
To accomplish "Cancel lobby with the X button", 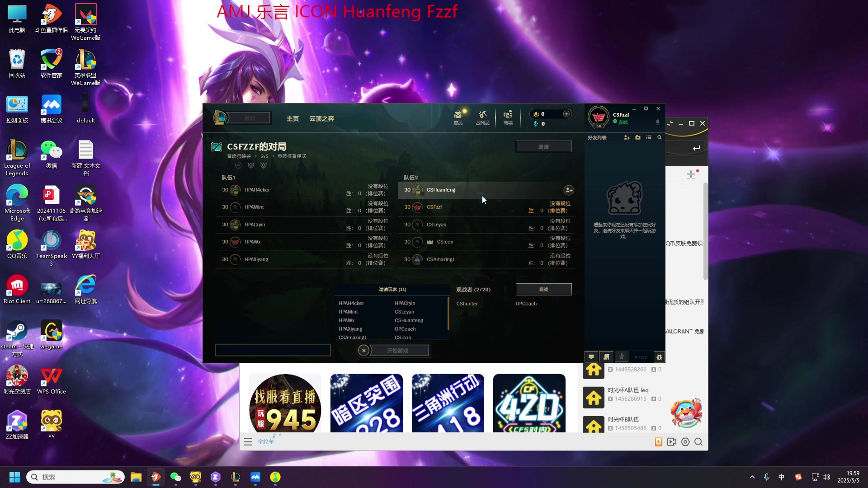I will (x=364, y=350).
